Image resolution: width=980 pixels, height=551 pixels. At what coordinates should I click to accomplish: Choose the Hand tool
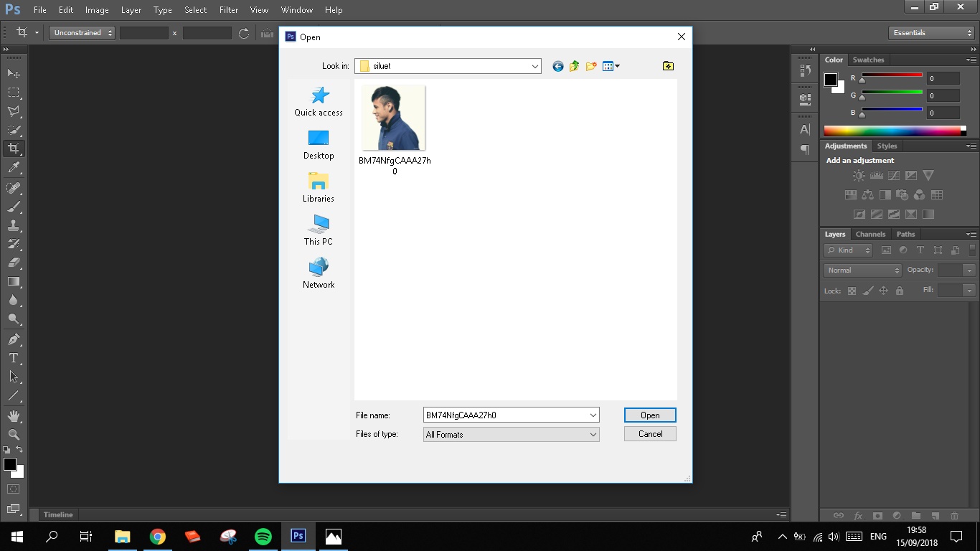[x=14, y=416]
